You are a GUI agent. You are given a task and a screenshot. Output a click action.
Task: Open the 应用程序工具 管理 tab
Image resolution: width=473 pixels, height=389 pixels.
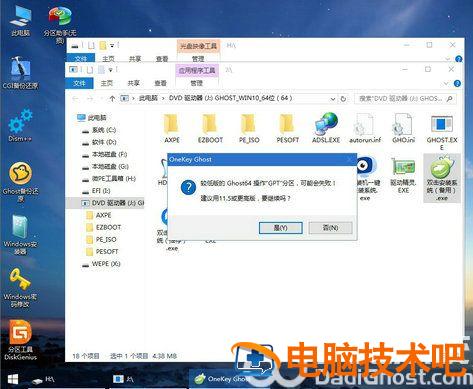point(197,83)
